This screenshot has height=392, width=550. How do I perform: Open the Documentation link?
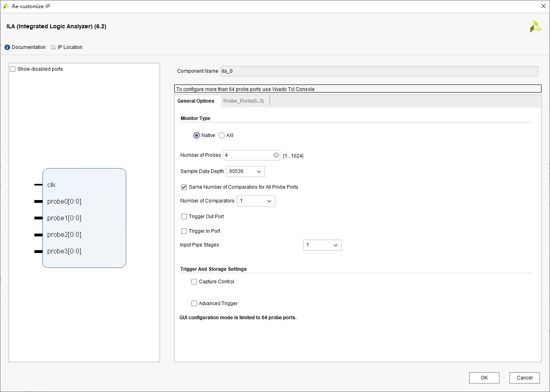[x=29, y=47]
